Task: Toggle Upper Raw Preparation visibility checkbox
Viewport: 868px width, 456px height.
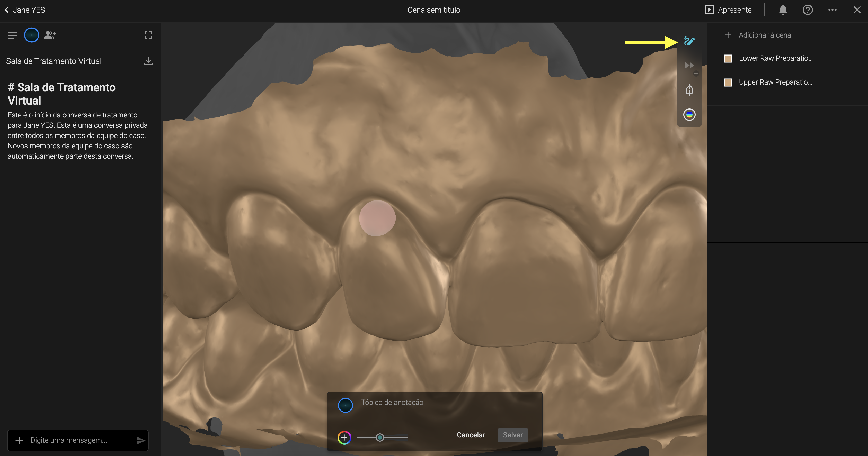Action: [728, 83]
